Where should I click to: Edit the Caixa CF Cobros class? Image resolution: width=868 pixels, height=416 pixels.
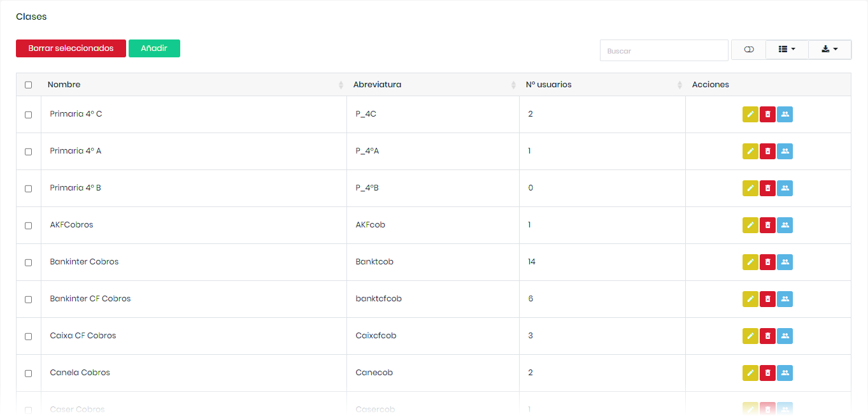point(750,336)
